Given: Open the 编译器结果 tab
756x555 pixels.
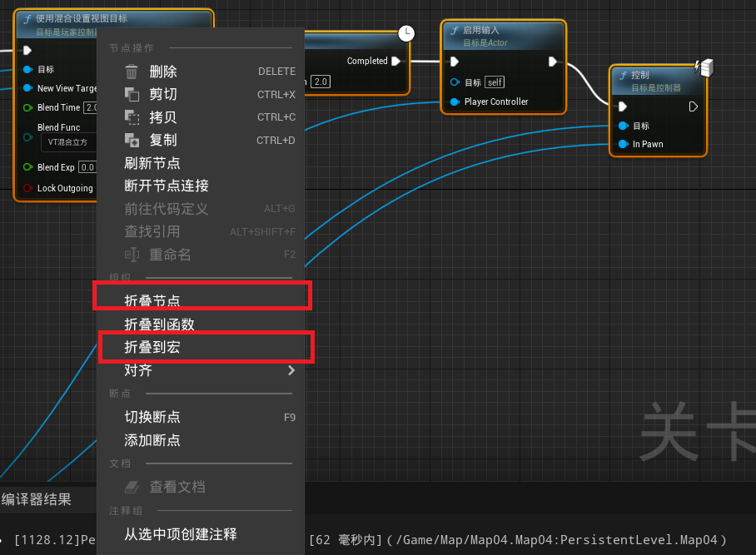Looking at the screenshot, I should (x=37, y=499).
